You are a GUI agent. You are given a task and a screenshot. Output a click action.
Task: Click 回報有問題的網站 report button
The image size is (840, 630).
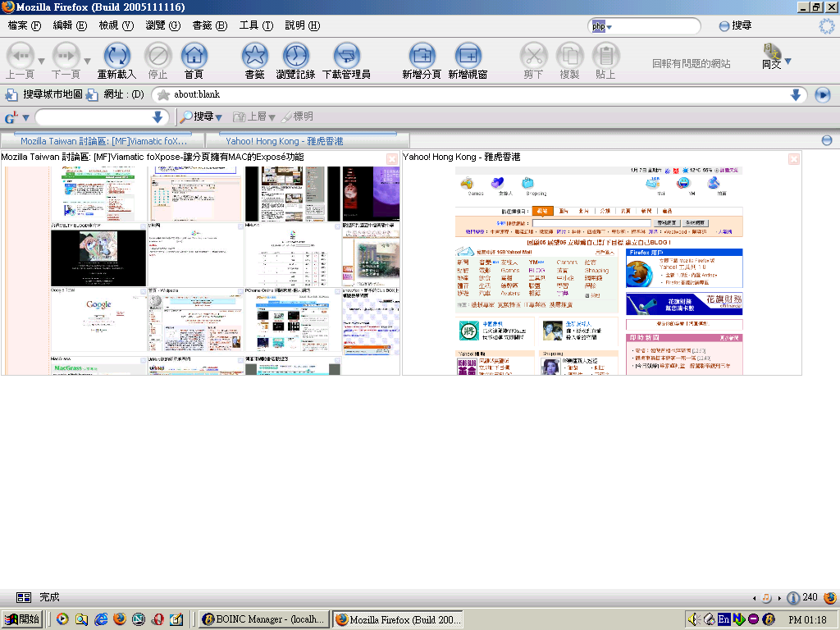click(691, 63)
